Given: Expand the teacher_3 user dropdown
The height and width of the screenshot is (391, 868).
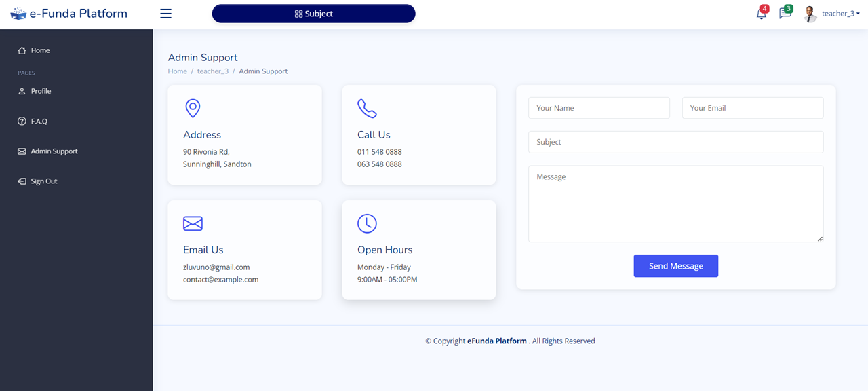Looking at the screenshot, I should pos(841,14).
